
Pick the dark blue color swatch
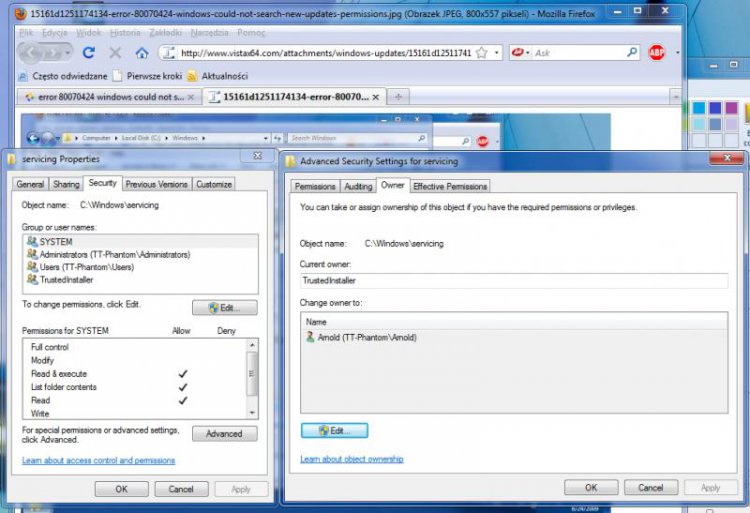(715, 108)
